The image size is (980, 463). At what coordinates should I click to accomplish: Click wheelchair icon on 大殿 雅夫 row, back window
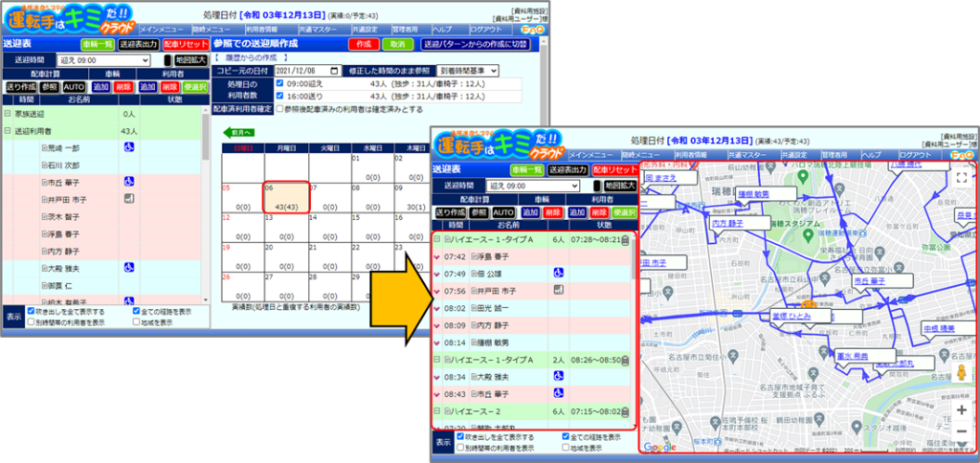[x=129, y=268]
